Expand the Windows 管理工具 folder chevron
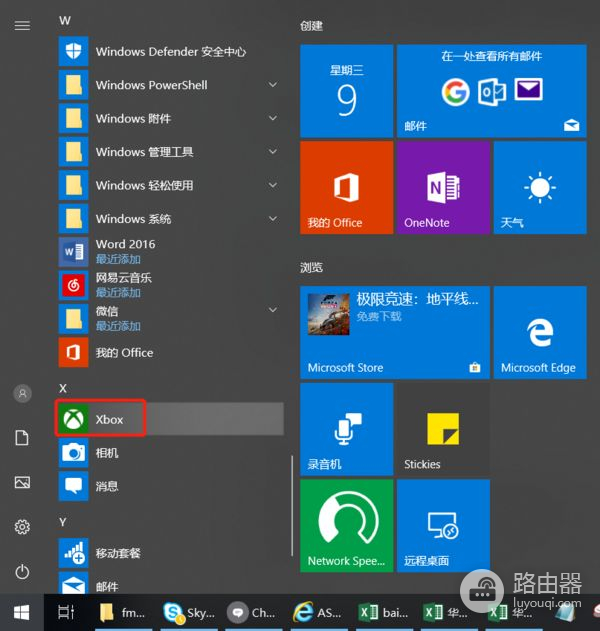This screenshot has height=631, width=600. pyautogui.click(x=273, y=152)
